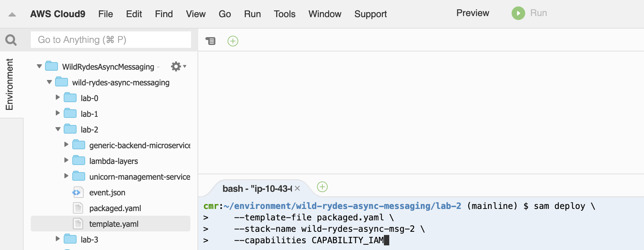Click the packaged.yaml file icon
The height and width of the screenshot is (250, 644).
click(x=78, y=208)
